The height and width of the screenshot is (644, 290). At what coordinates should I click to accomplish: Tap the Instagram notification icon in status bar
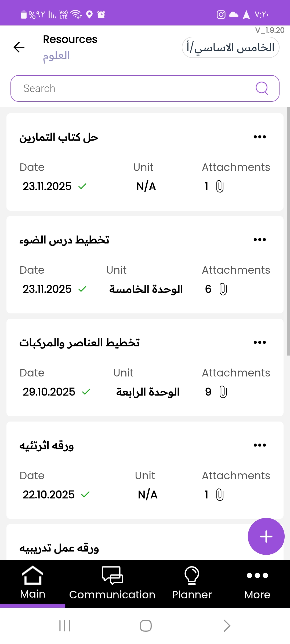coord(221,14)
